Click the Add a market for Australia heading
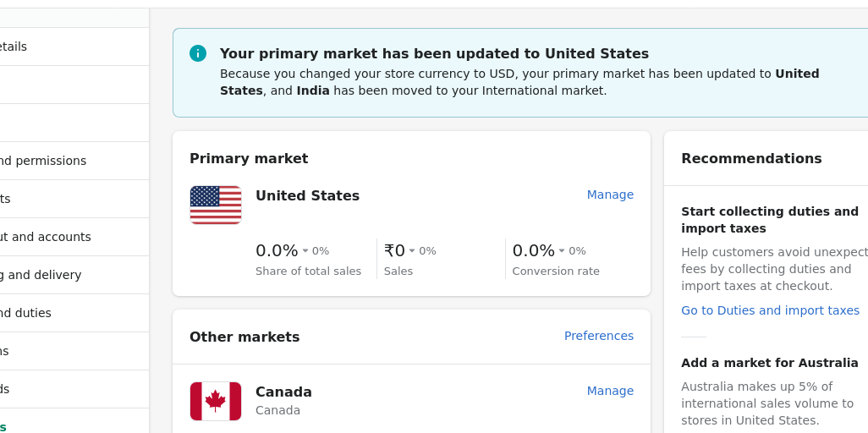868x433 pixels. point(769,363)
